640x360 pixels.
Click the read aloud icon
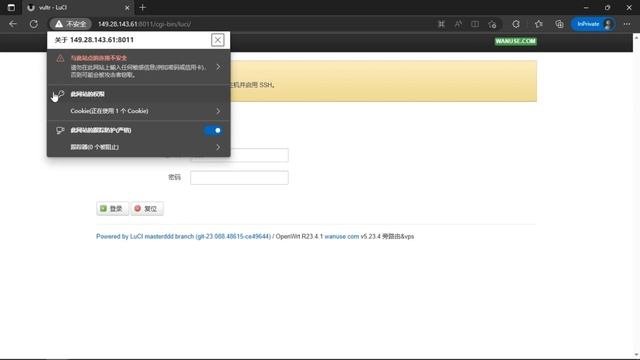(x=458, y=24)
